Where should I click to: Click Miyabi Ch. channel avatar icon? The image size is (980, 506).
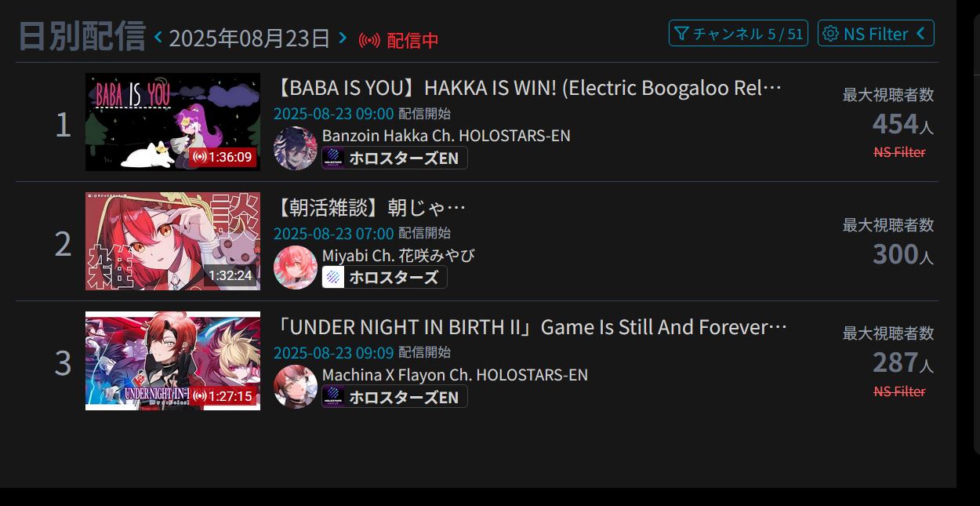(296, 268)
